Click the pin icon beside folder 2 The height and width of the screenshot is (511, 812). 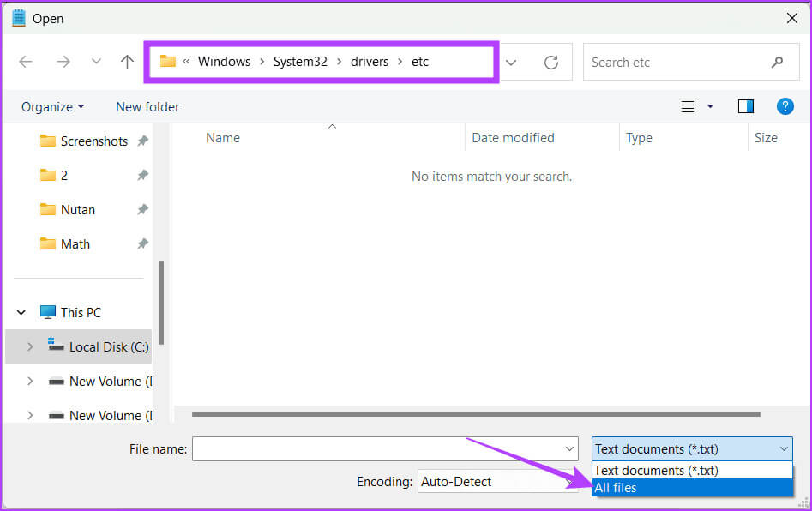(x=142, y=175)
